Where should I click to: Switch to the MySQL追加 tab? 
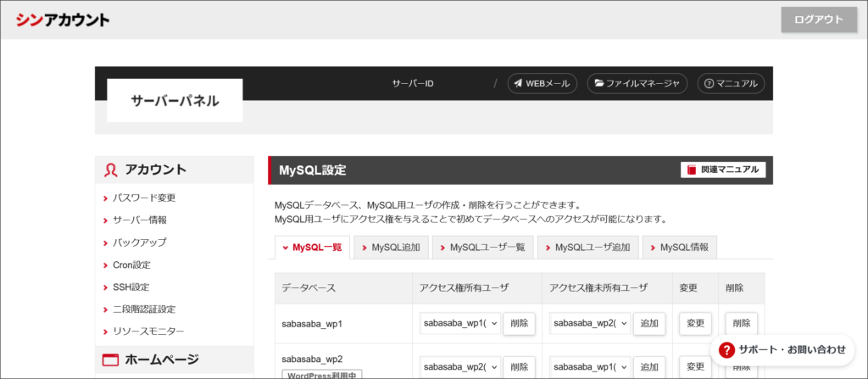[391, 248]
